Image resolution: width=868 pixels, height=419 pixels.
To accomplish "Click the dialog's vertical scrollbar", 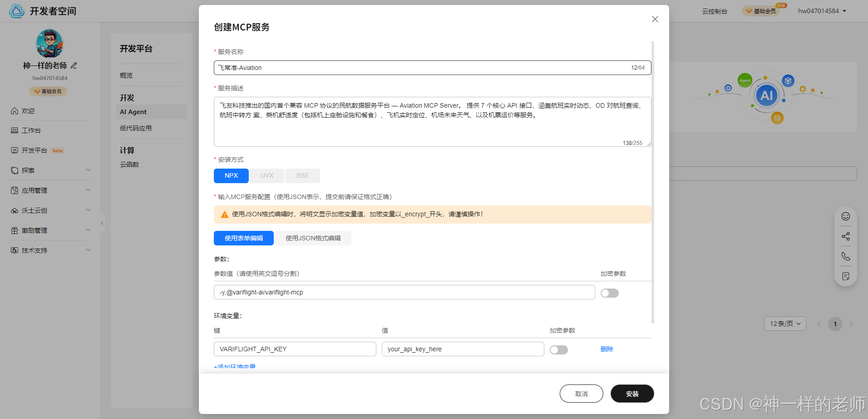I will 653,182.
